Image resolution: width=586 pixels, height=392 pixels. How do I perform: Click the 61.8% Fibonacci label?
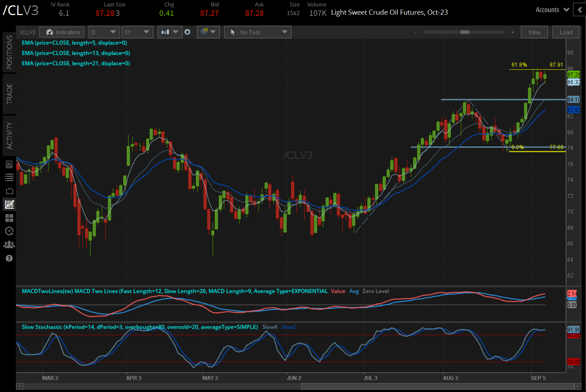[x=519, y=65]
